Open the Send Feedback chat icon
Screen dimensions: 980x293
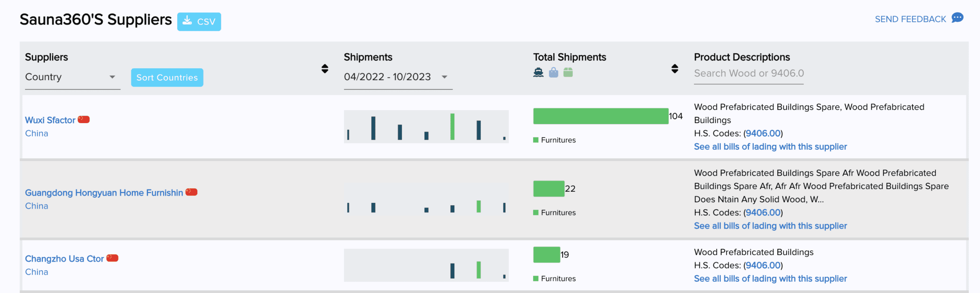pos(957,18)
